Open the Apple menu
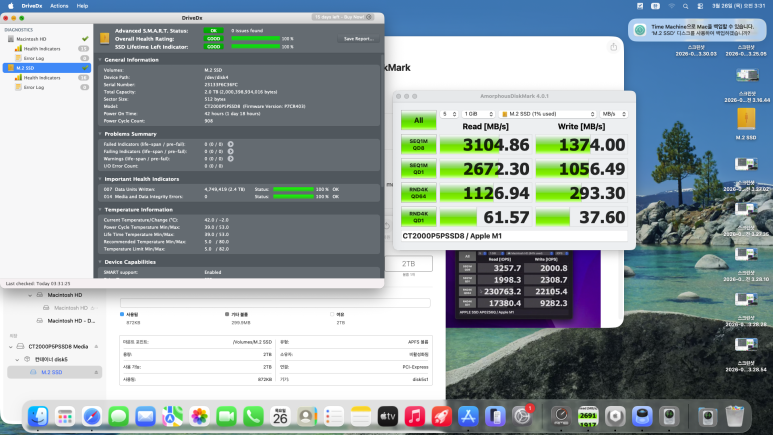 point(11,6)
